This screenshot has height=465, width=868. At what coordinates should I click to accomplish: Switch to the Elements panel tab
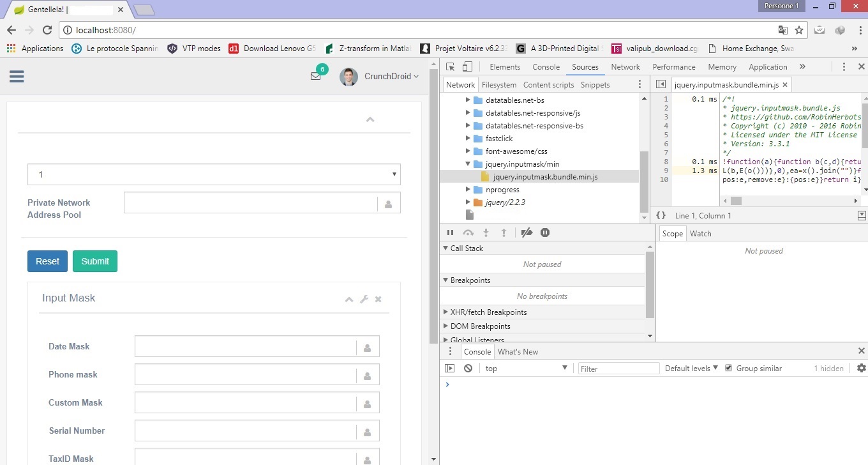coord(505,66)
